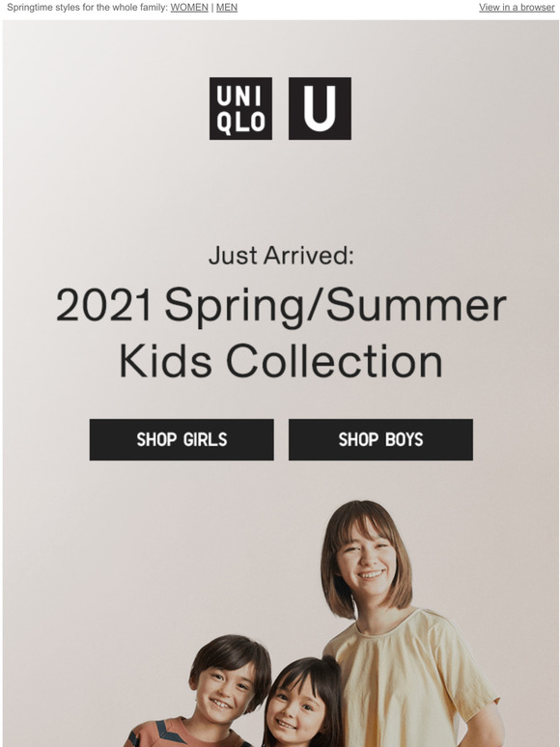Click the Uniqlo U logo
The width and height of the screenshot is (560, 747).
pyautogui.click(x=320, y=109)
